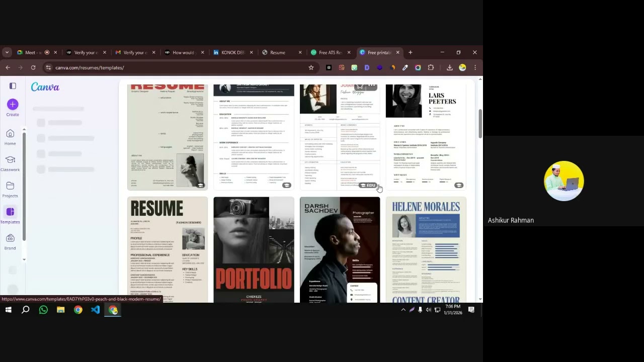Open the Chrome profile avatar
Image resolution: width=644 pixels, height=362 pixels.
click(462, 67)
